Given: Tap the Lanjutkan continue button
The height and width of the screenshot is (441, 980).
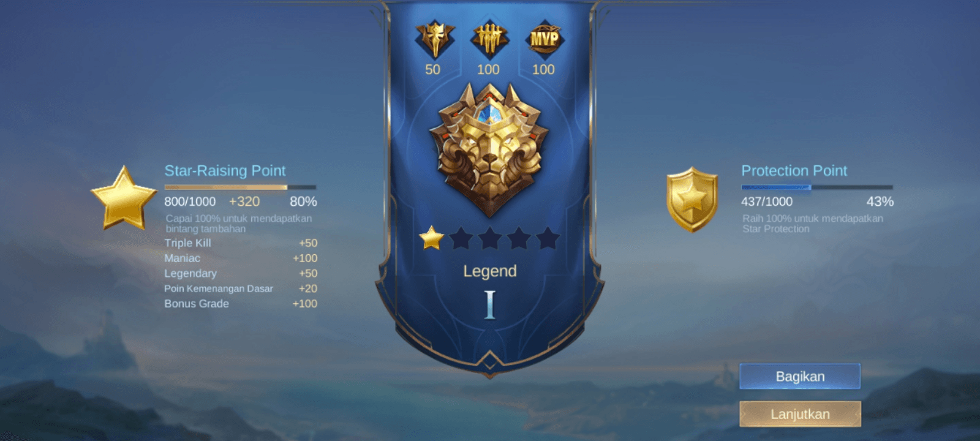Looking at the screenshot, I should (800, 414).
